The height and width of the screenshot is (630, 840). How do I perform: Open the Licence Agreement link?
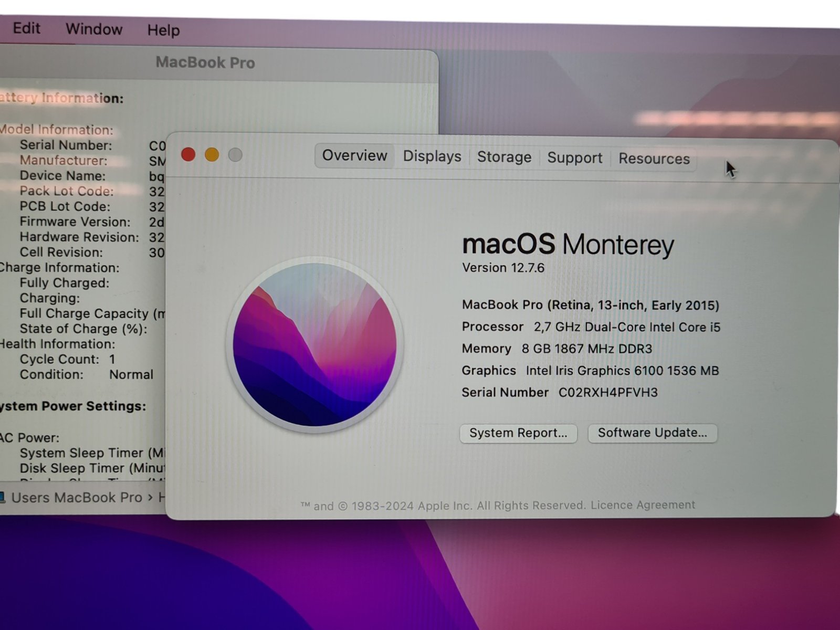[643, 505]
